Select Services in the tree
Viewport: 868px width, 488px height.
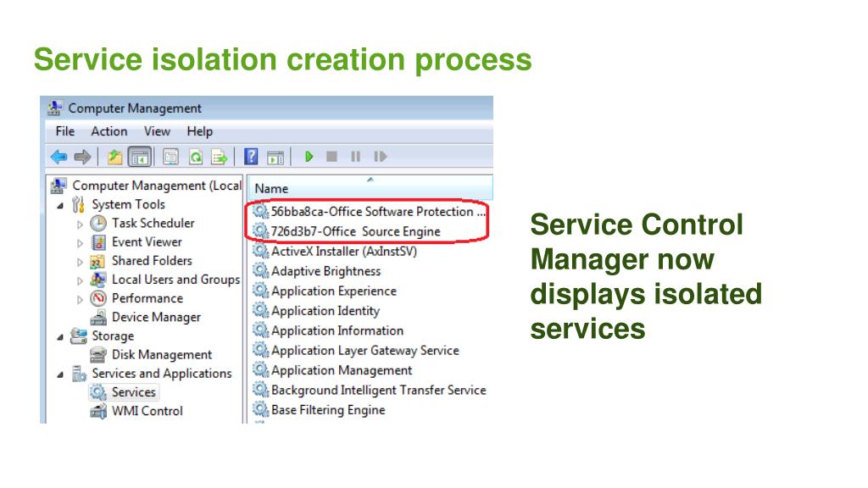coord(133,392)
